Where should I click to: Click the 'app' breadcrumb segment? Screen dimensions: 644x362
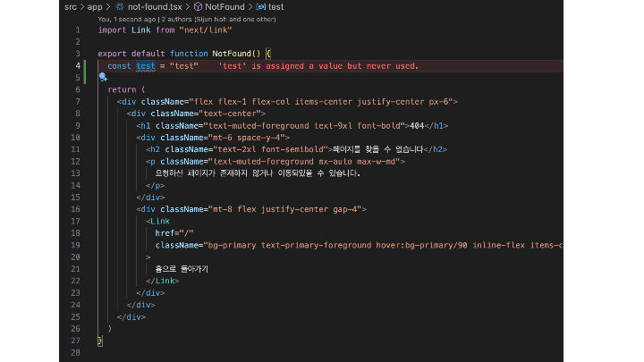95,7
